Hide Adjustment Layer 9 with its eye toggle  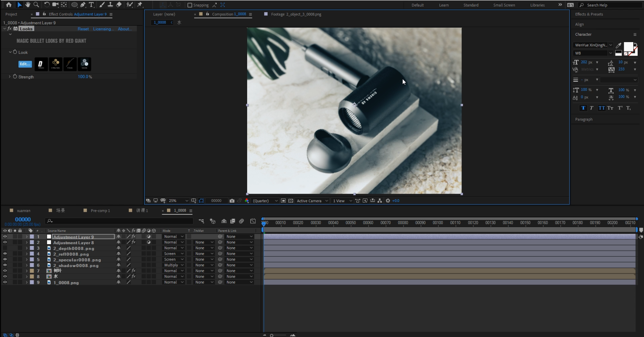(x=5, y=237)
